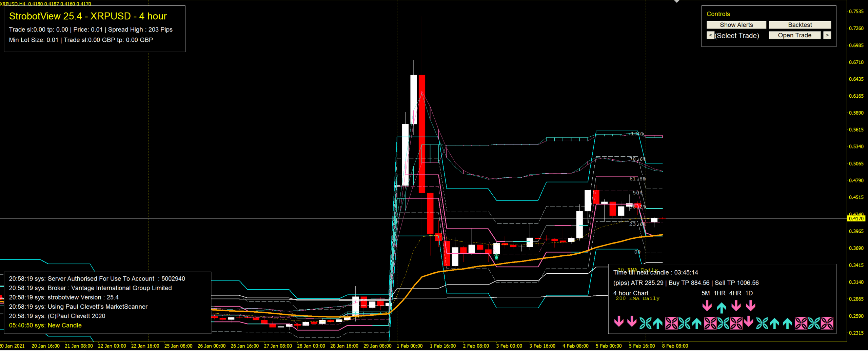Go to next trade with the > button

coord(827,35)
